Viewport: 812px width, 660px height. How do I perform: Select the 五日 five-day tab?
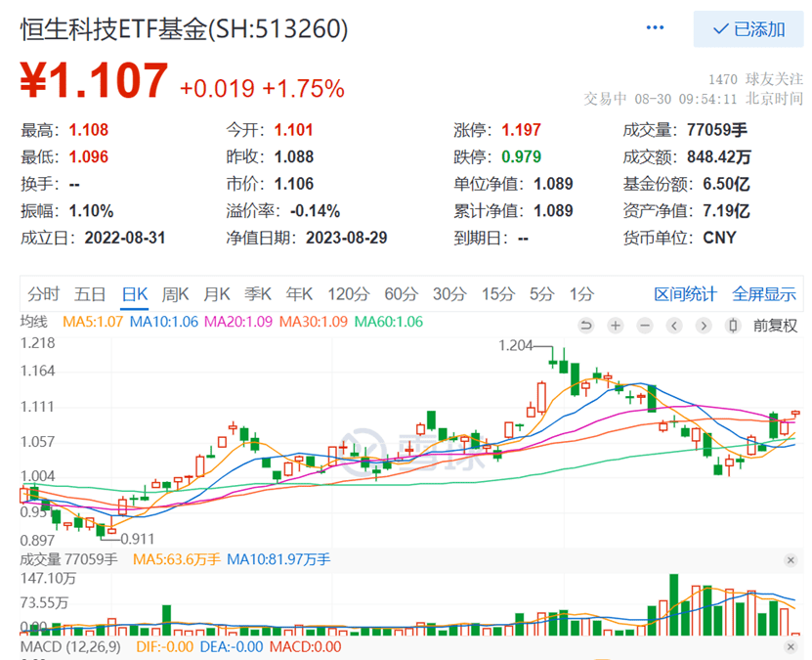[90, 294]
